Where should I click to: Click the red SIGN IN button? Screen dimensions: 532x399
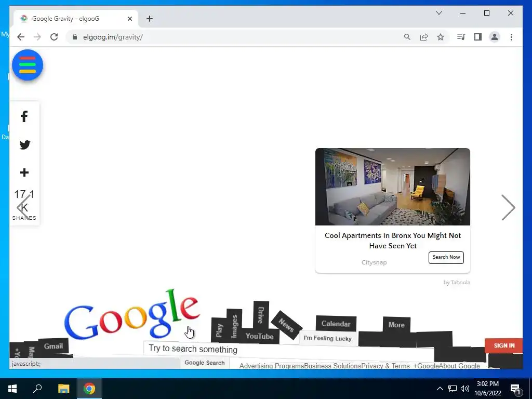pos(504,345)
